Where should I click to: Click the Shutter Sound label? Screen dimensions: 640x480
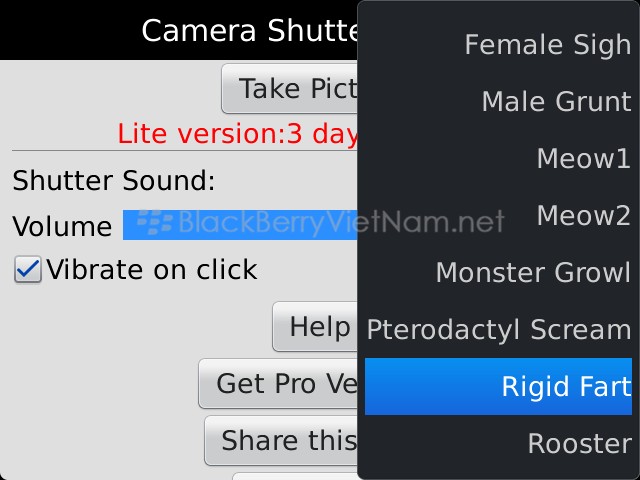click(x=113, y=181)
